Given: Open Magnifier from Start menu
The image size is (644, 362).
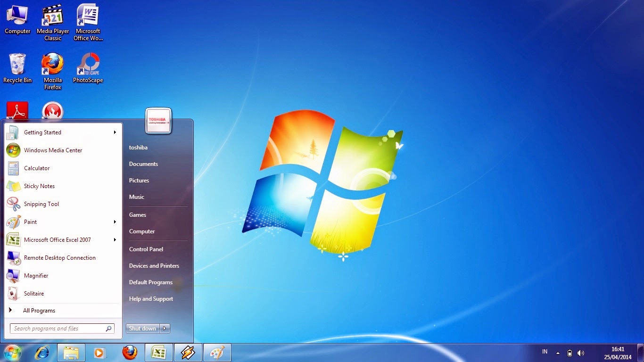Looking at the screenshot, I should point(62,276).
